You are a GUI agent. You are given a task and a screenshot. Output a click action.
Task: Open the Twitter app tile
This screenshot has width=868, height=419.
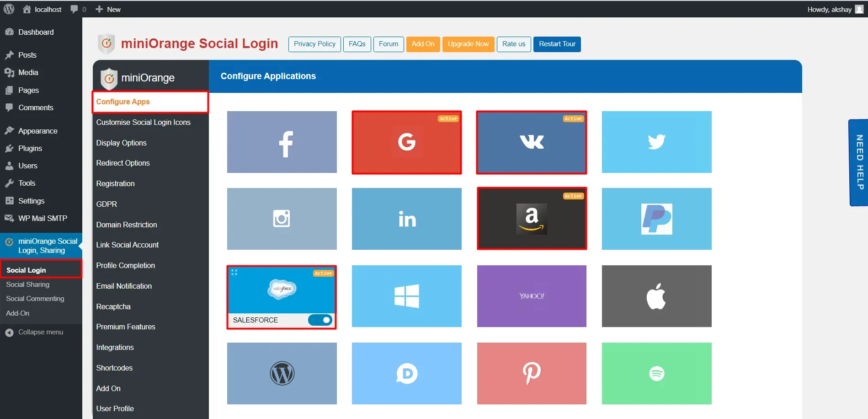click(657, 142)
